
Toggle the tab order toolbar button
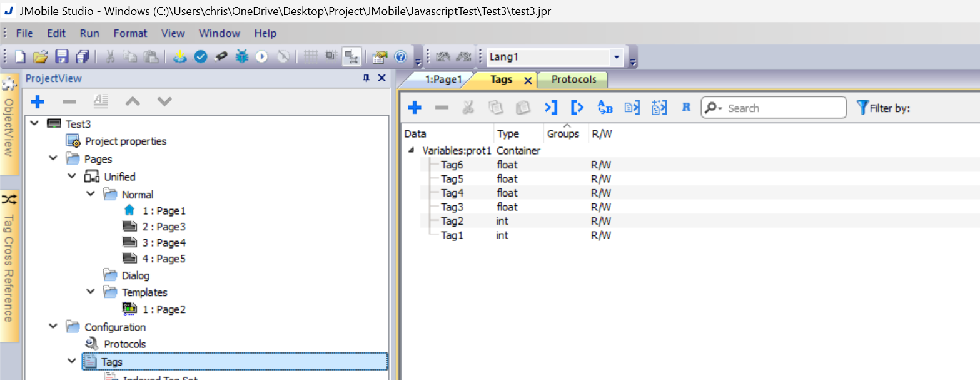click(x=351, y=57)
